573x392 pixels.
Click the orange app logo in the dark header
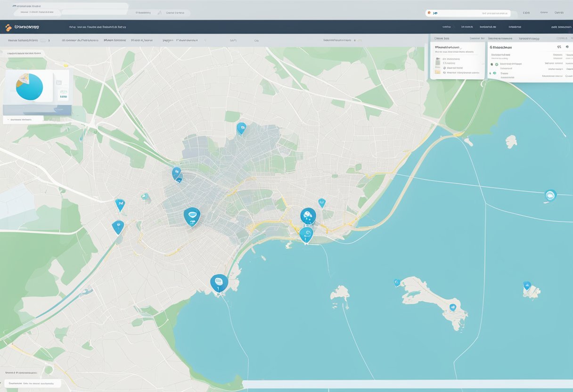coord(8,28)
